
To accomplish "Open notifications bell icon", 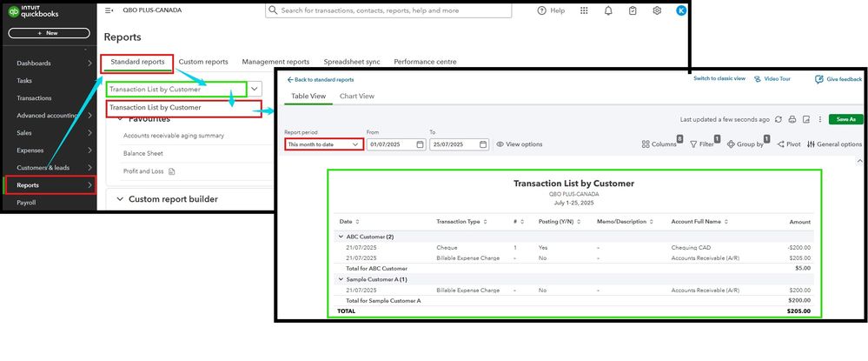I will click(608, 10).
